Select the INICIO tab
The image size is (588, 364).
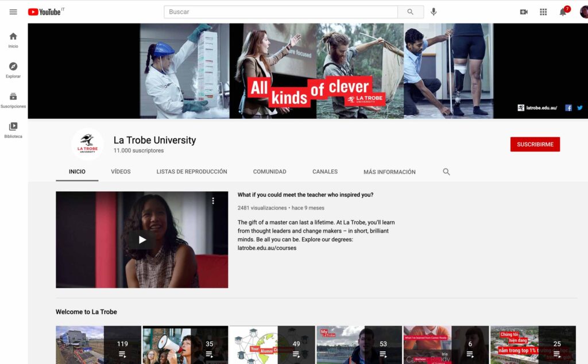pos(77,172)
